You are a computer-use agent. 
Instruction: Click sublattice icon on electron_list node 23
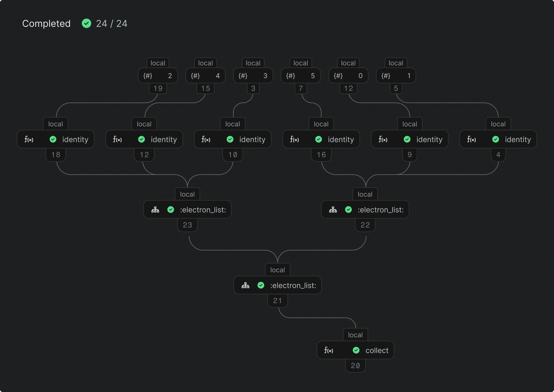155,210
